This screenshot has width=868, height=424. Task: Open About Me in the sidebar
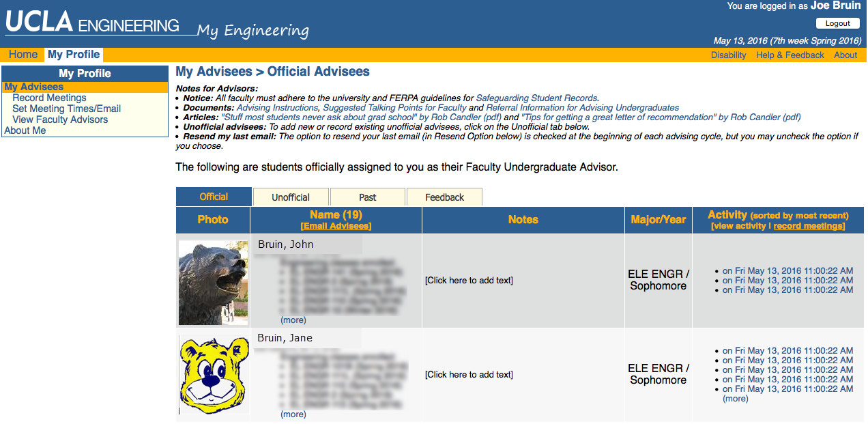(25, 130)
